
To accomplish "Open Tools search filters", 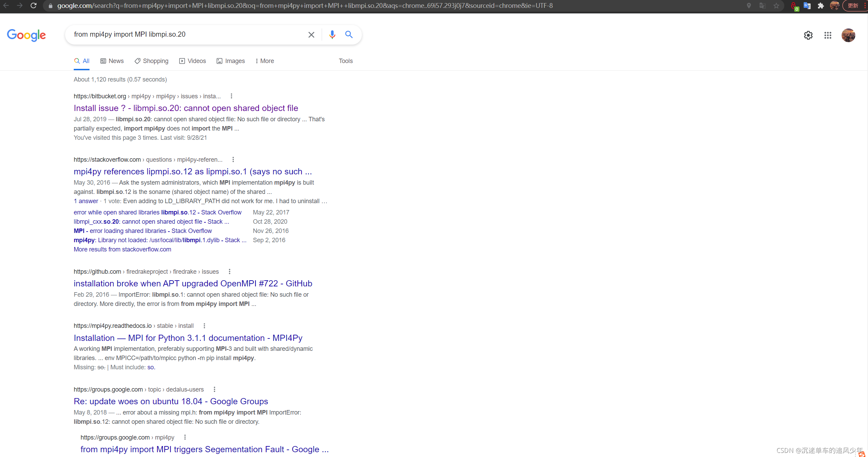I will click(x=345, y=61).
